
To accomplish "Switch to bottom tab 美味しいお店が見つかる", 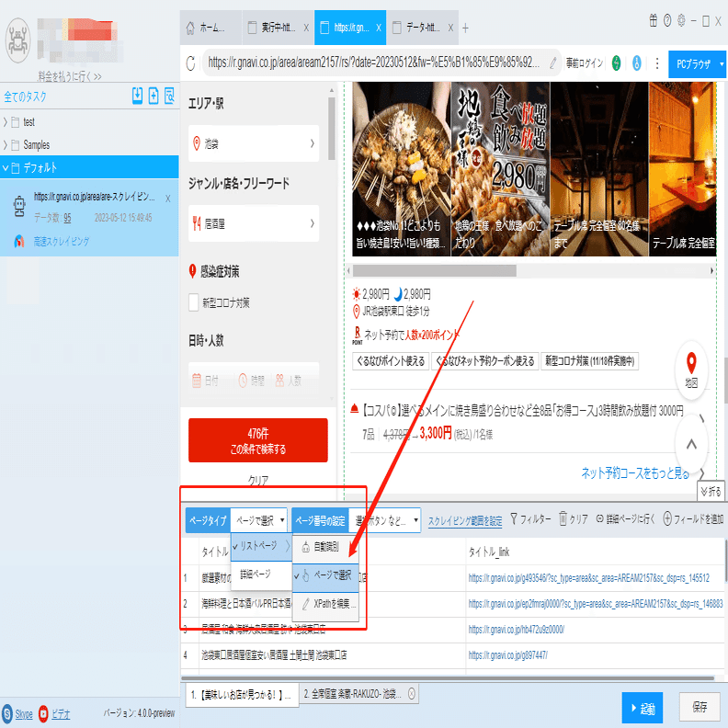I will point(242,695).
